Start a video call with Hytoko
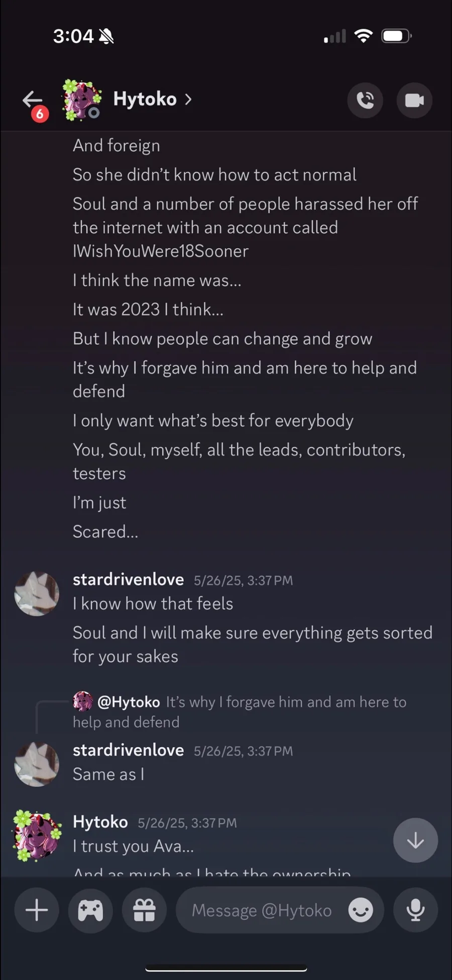This screenshot has height=980, width=452. tap(414, 101)
